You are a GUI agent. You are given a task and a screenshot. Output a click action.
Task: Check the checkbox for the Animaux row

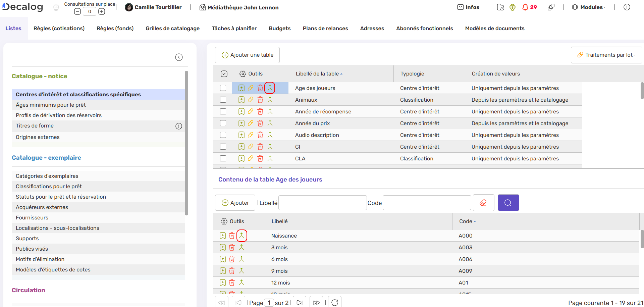(223, 100)
